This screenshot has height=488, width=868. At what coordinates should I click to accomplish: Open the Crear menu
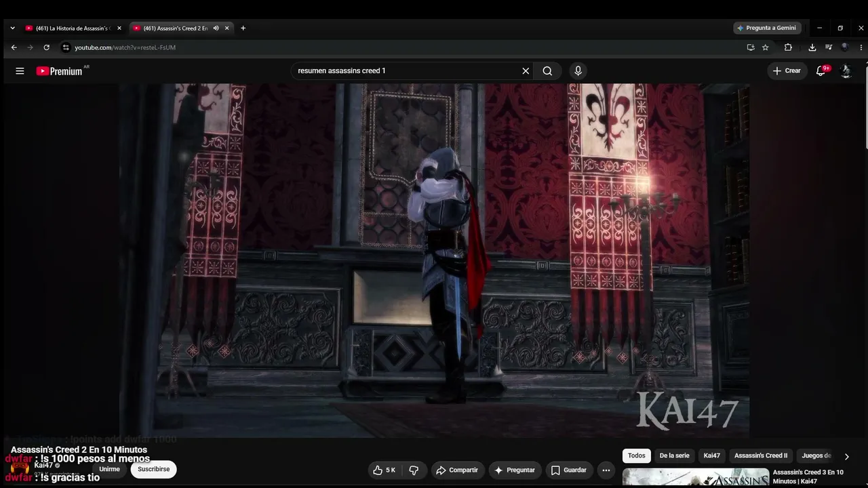click(787, 70)
